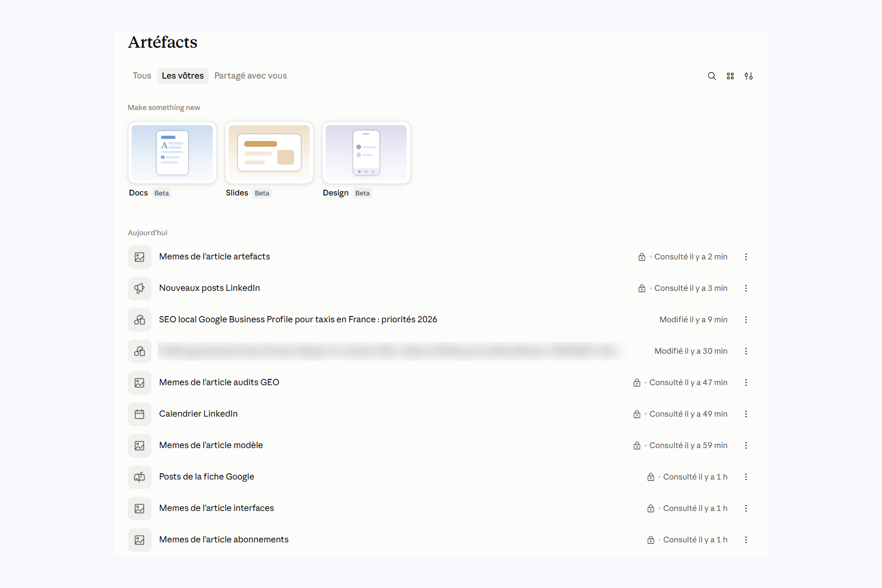This screenshot has width=882, height=588.
Task: Click mailbox icon of Posts de la fiche Google
Action: (139, 477)
